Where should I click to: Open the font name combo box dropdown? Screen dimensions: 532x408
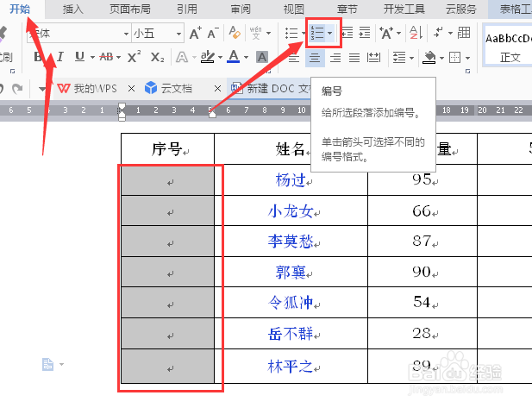pos(126,34)
